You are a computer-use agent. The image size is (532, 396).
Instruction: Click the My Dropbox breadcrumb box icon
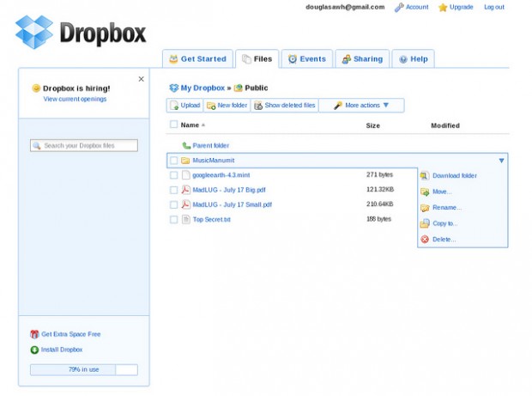173,88
